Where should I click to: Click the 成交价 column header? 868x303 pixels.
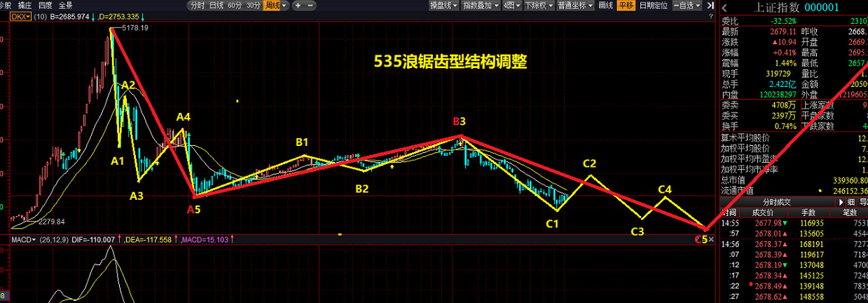763,213
